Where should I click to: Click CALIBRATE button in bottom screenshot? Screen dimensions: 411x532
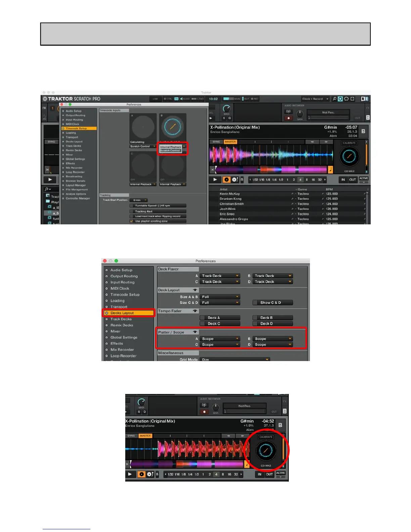coord(266,437)
